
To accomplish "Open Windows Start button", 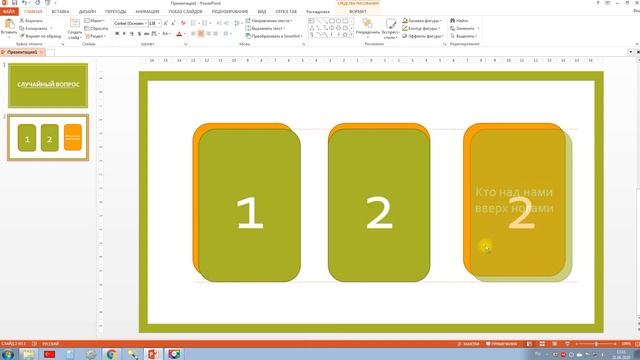I will pyautogui.click(x=7, y=354).
